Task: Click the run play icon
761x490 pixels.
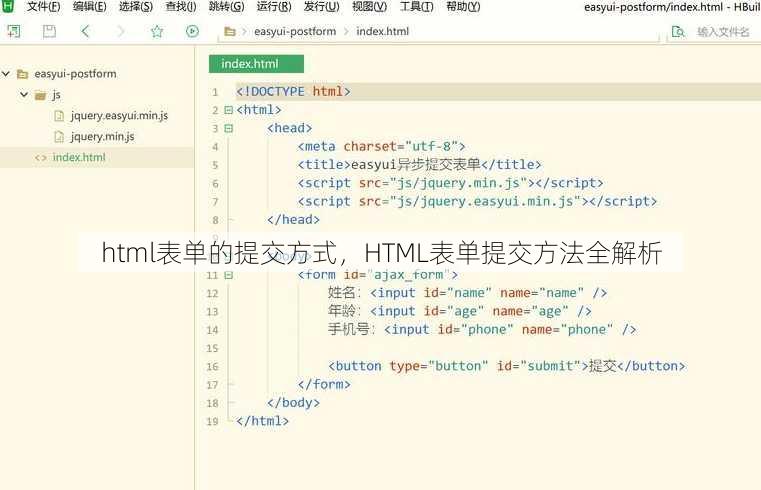Action: pos(192,32)
